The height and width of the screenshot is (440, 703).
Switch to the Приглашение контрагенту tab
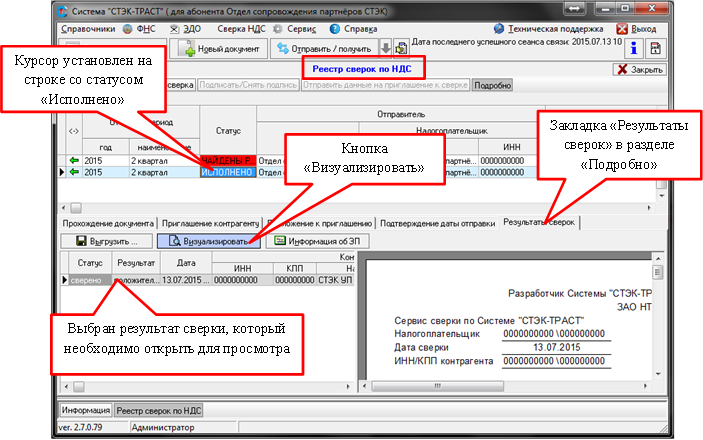pos(210,223)
